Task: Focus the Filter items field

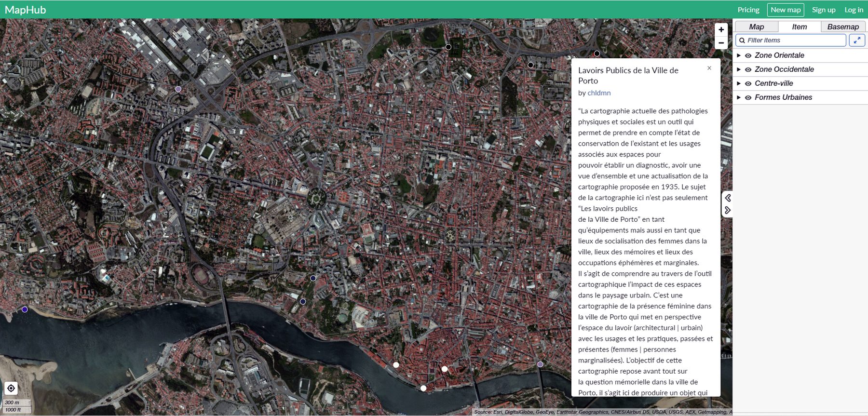Action: click(791, 40)
